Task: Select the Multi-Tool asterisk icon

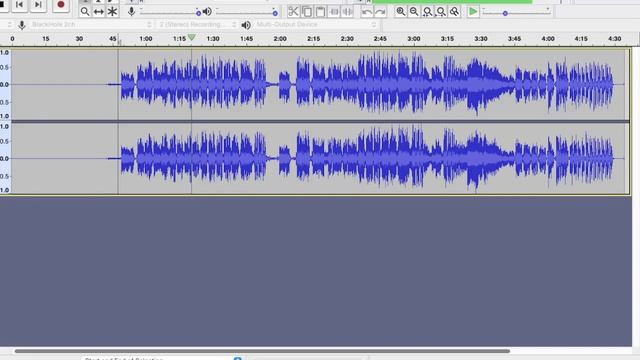Action: [x=112, y=12]
